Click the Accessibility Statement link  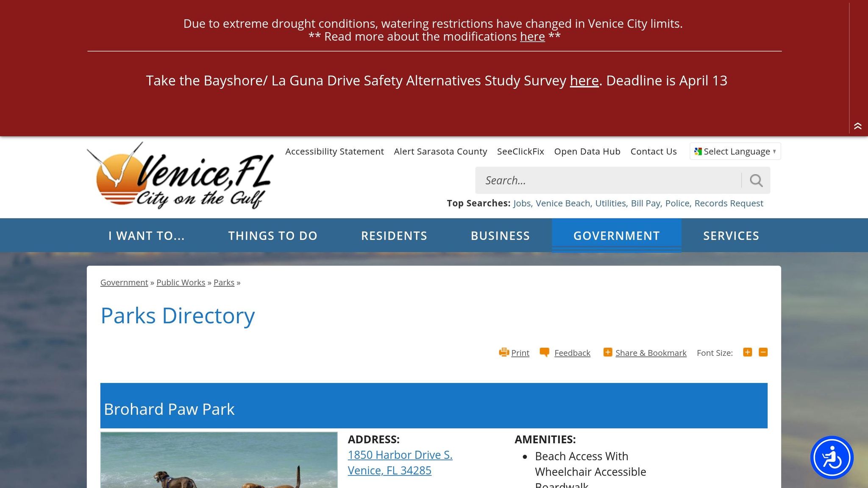334,151
